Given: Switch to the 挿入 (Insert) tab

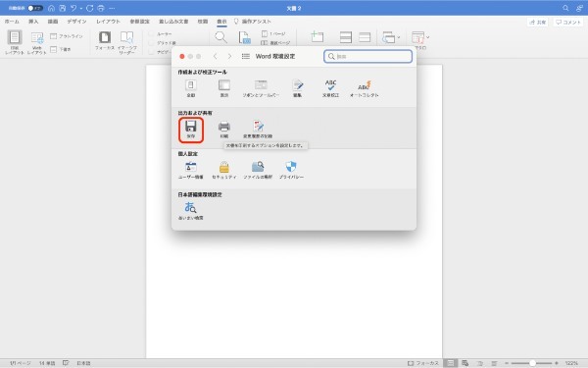Looking at the screenshot, I should pos(33,22).
